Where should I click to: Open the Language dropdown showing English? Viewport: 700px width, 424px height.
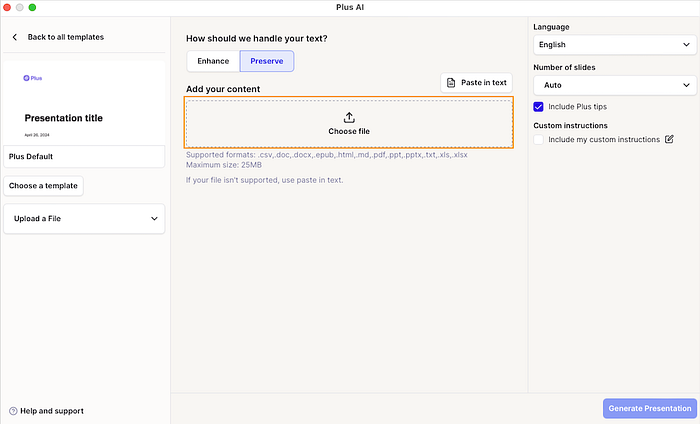(615, 45)
